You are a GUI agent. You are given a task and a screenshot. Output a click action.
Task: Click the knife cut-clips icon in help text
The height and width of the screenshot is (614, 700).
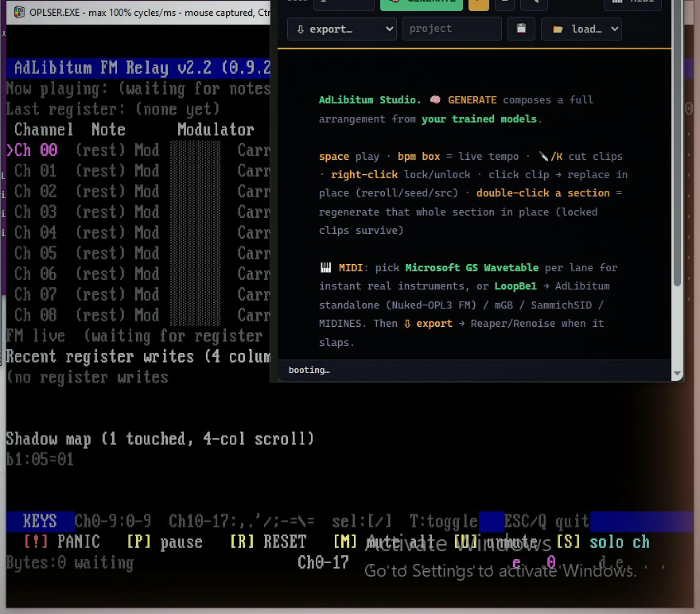tap(543, 156)
